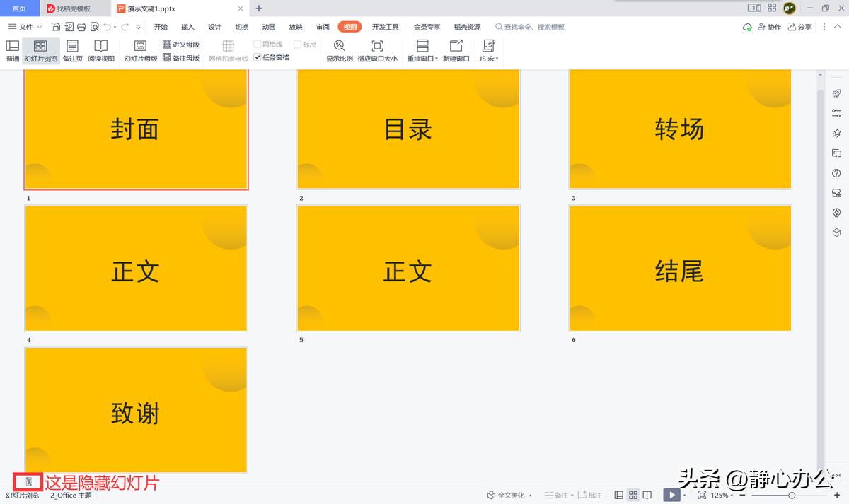Open the 文件 menu dropdown
Image resolution: width=849 pixels, height=504 pixels.
pos(24,26)
